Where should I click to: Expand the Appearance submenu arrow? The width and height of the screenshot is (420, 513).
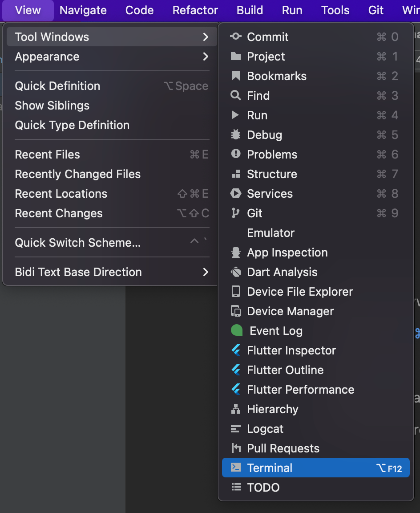coord(205,57)
